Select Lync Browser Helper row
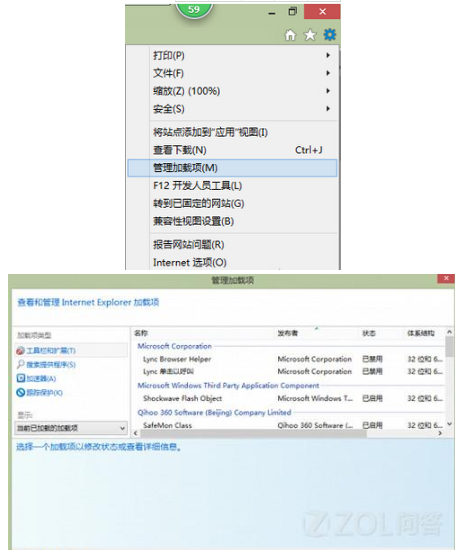 tap(288, 359)
